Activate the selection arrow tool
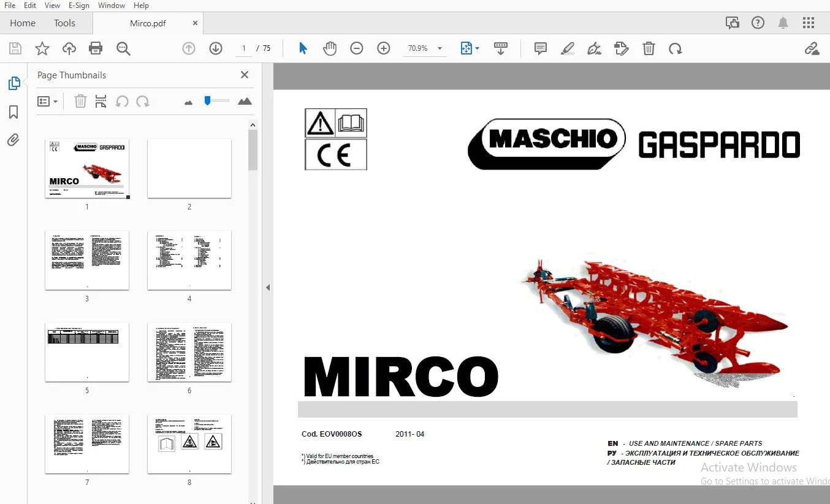The width and height of the screenshot is (830, 504). pos(303,48)
